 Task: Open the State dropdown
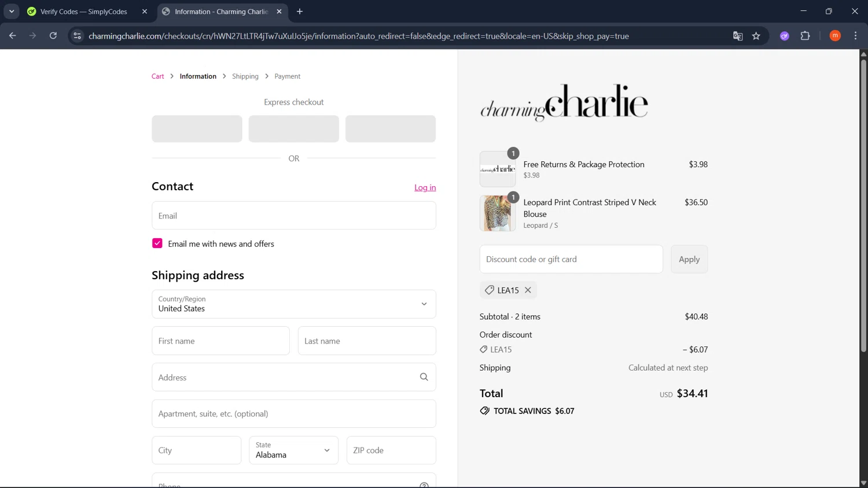294,450
